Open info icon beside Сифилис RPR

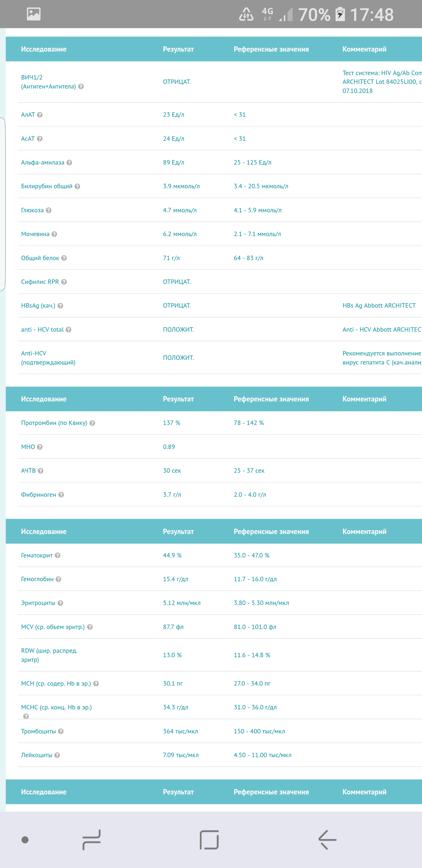click(64, 282)
